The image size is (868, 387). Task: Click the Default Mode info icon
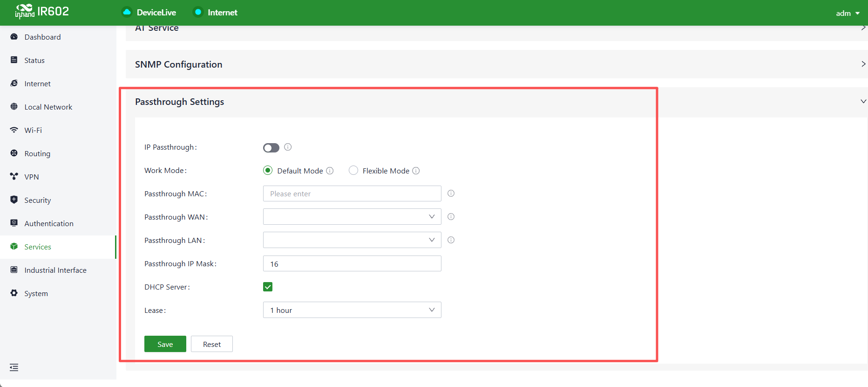click(330, 171)
